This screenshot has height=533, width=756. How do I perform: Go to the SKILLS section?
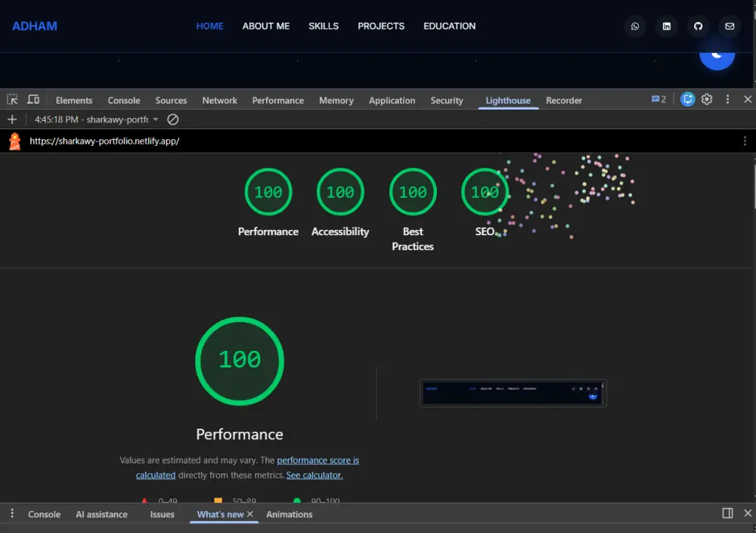tap(324, 26)
